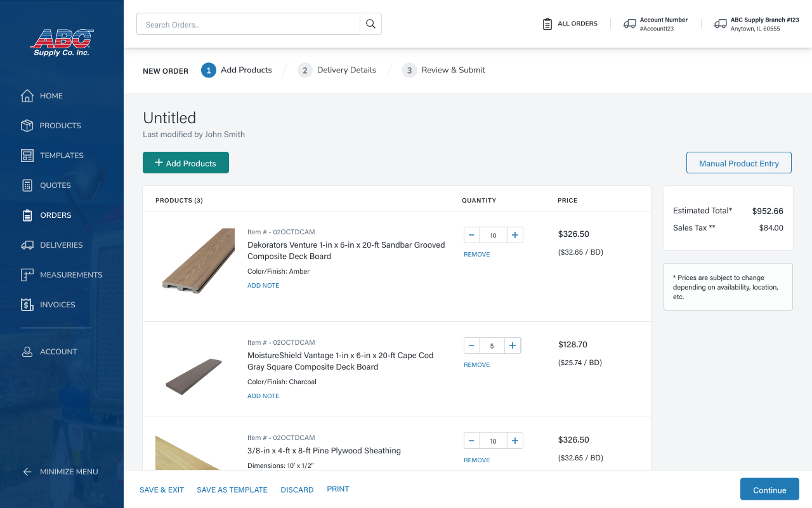This screenshot has width=812, height=508.
Task: Click the Color/Finish: Charcoal text
Action: (282, 382)
